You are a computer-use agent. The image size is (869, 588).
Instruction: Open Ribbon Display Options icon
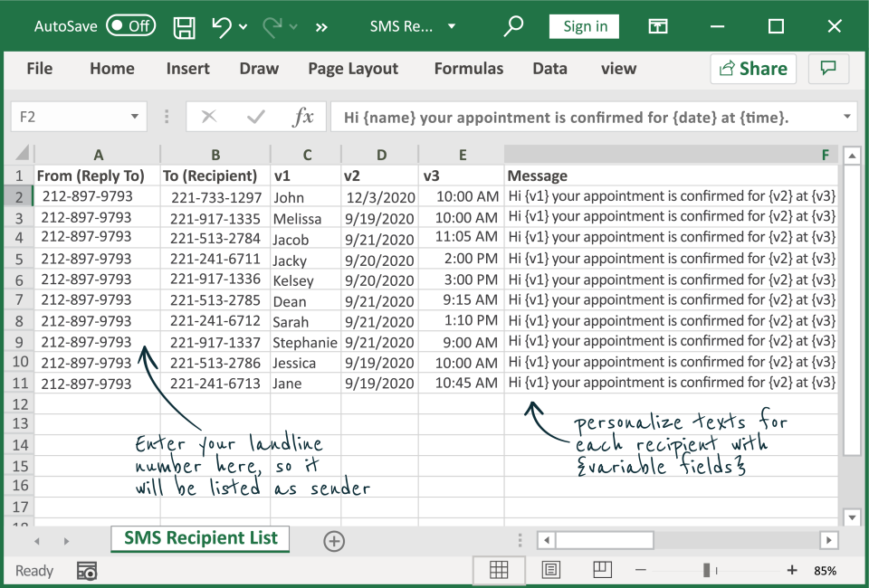pyautogui.click(x=658, y=26)
